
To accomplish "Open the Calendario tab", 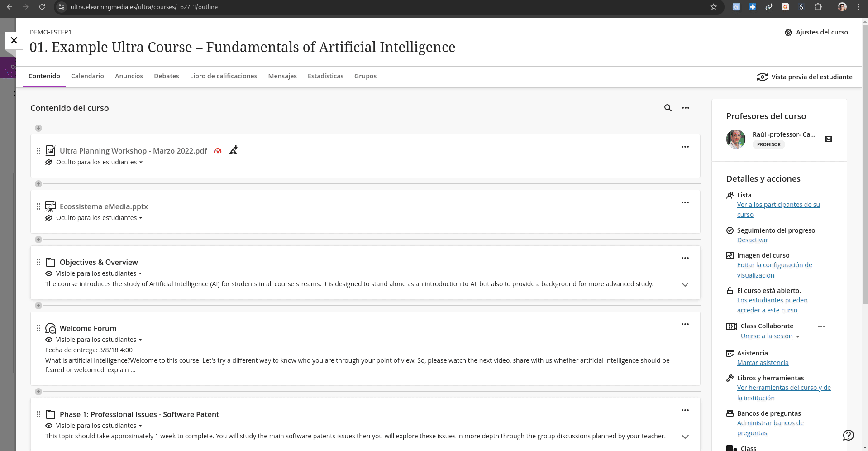I will (87, 76).
